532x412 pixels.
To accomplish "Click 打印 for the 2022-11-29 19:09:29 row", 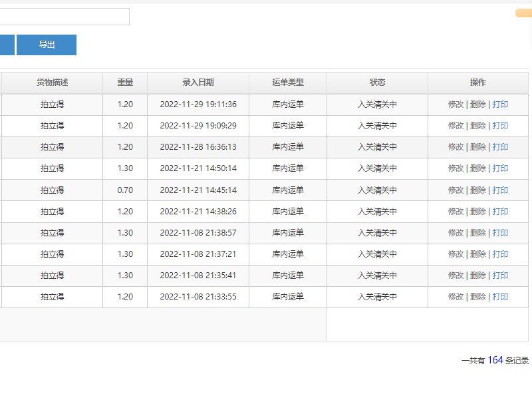I will [500, 126].
